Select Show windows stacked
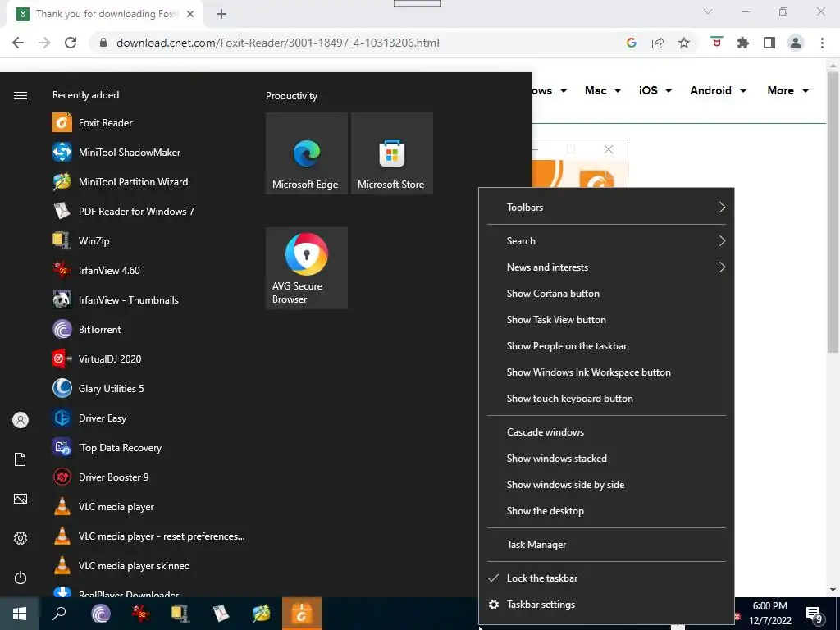 pos(606,459)
